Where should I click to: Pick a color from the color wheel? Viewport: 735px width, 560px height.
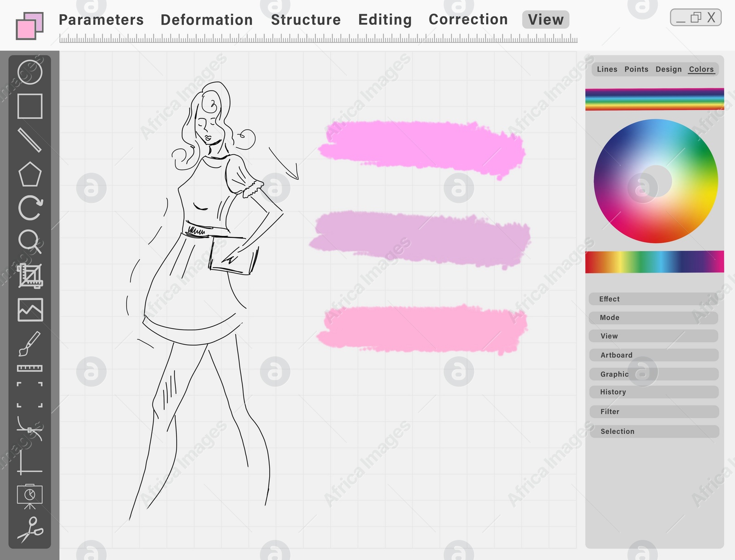(x=656, y=181)
